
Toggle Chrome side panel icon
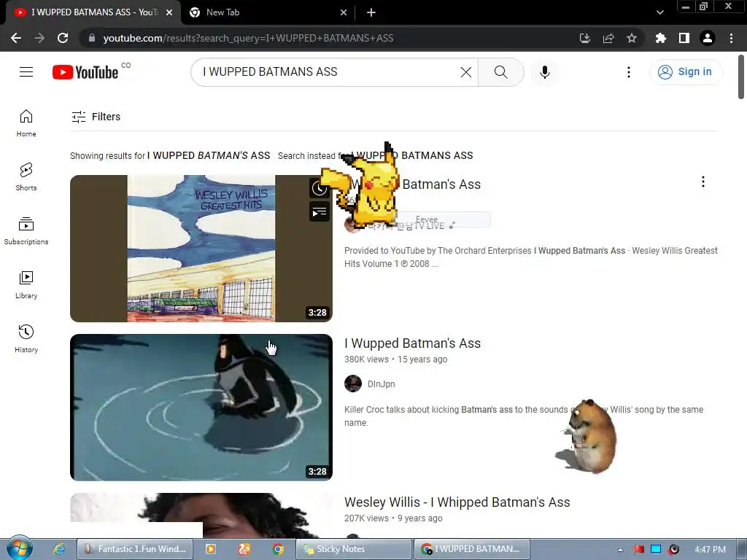point(684,38)
